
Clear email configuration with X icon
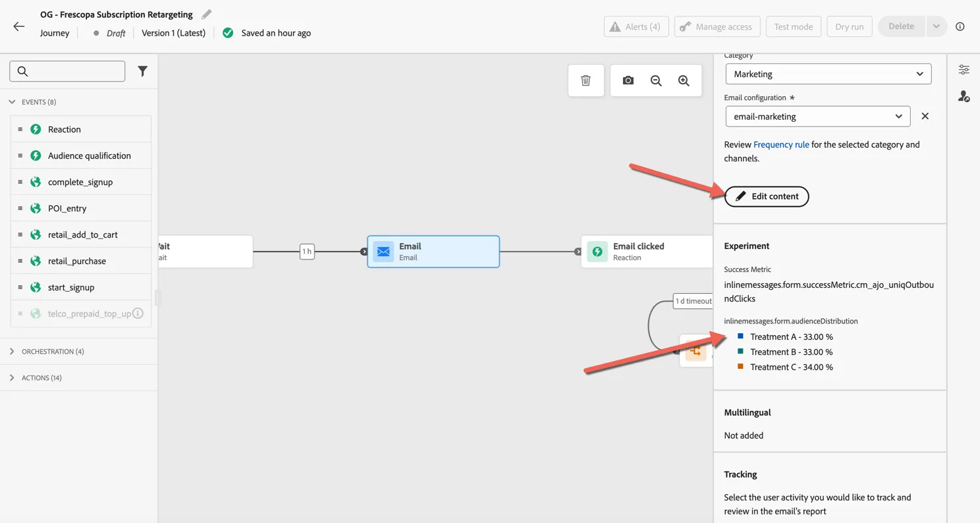click(x=925, y=116)
